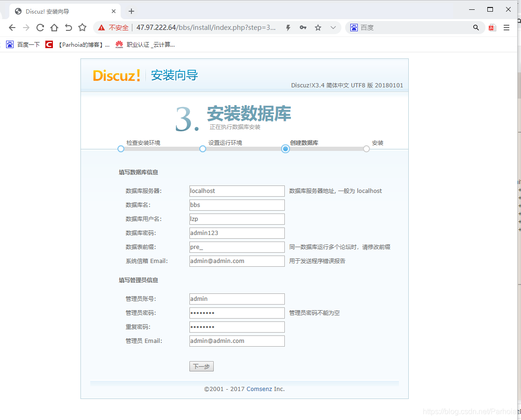Click the undo close-tab arrow icon
The image size is (521, 420).
pyautogui.click(x=68, y=28)
